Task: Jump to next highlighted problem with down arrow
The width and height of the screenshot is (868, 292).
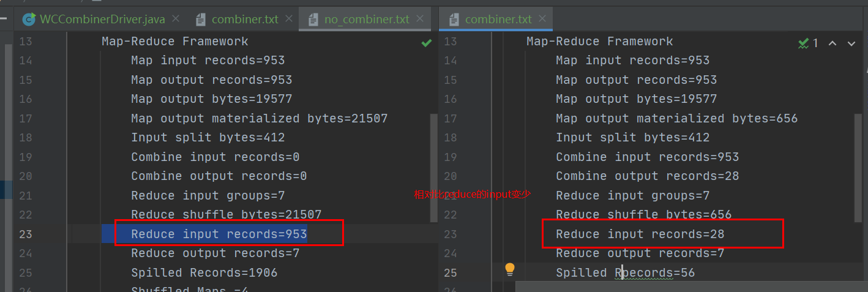Action: click(x=851, y=43)
